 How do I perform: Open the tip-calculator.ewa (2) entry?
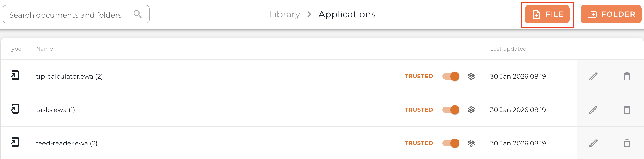pyautogui.click(x=69, y=76)
